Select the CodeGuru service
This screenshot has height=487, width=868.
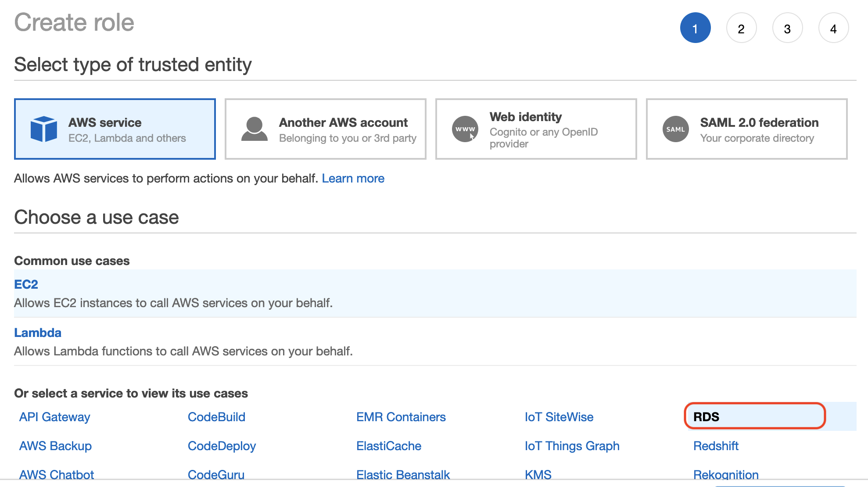click(216, 475)
